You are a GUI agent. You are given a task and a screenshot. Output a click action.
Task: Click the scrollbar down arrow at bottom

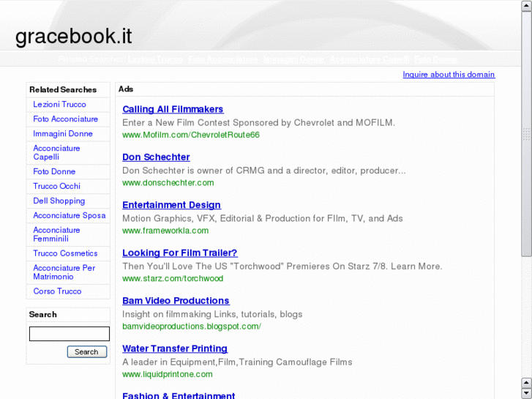(x=526, y=393)
